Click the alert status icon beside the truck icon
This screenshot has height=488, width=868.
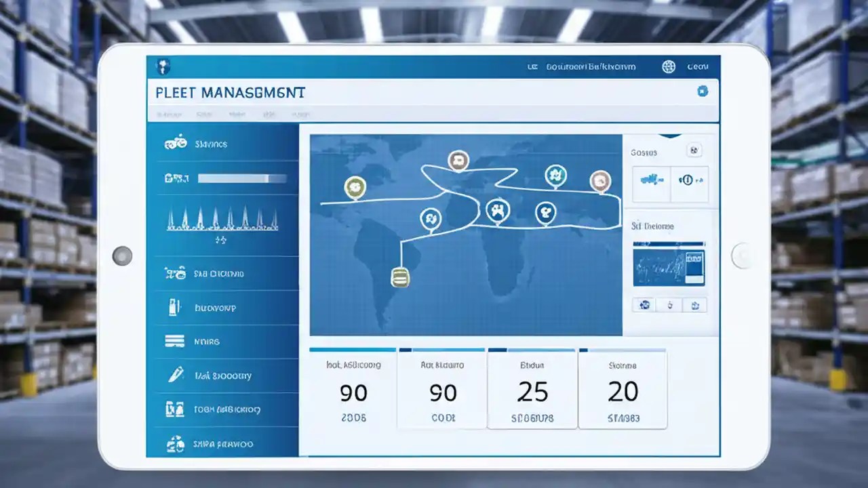point(690,181)
